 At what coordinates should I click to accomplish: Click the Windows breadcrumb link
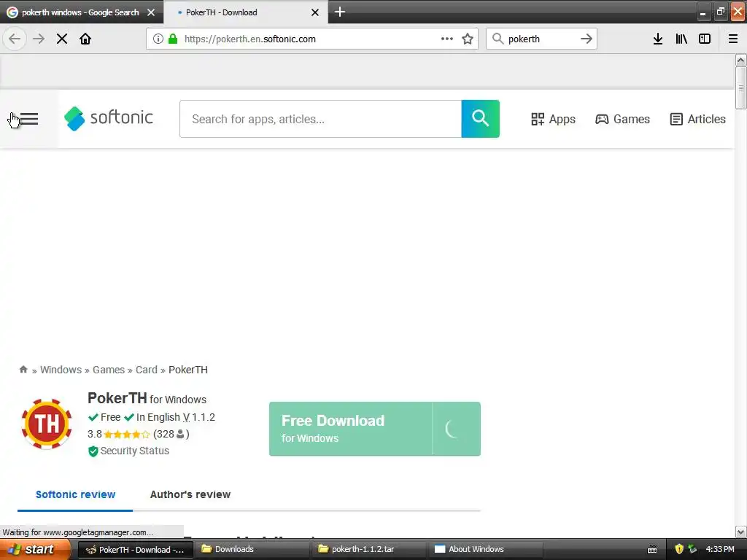[x=61, y=370]
